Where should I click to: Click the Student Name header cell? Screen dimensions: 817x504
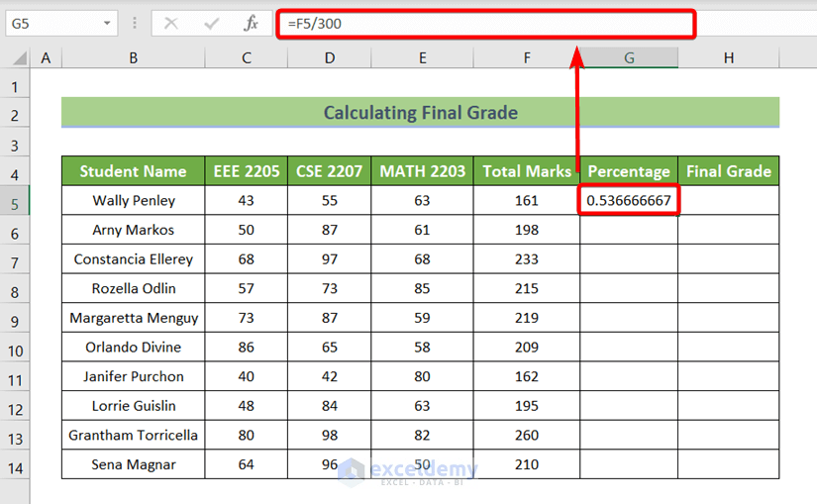tap(134, 171)
